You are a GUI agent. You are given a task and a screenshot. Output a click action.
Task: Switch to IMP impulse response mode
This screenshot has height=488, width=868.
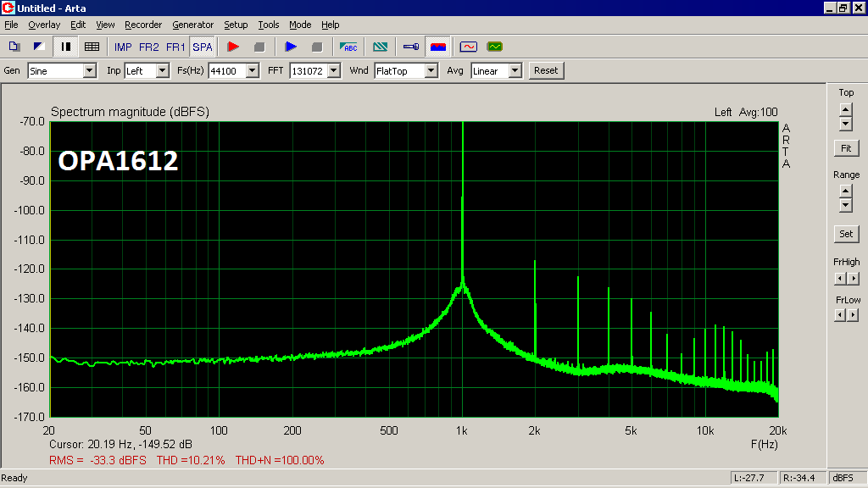123,47
